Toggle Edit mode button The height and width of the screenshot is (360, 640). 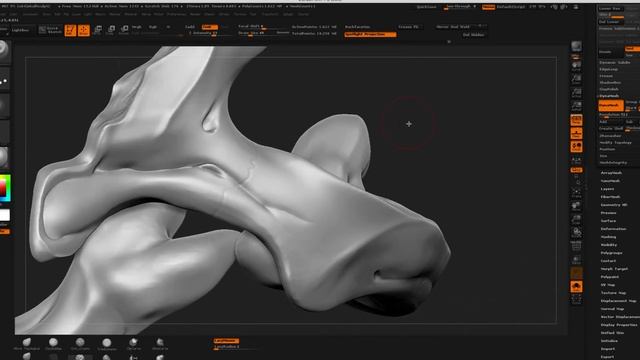(x=70, y=30)
